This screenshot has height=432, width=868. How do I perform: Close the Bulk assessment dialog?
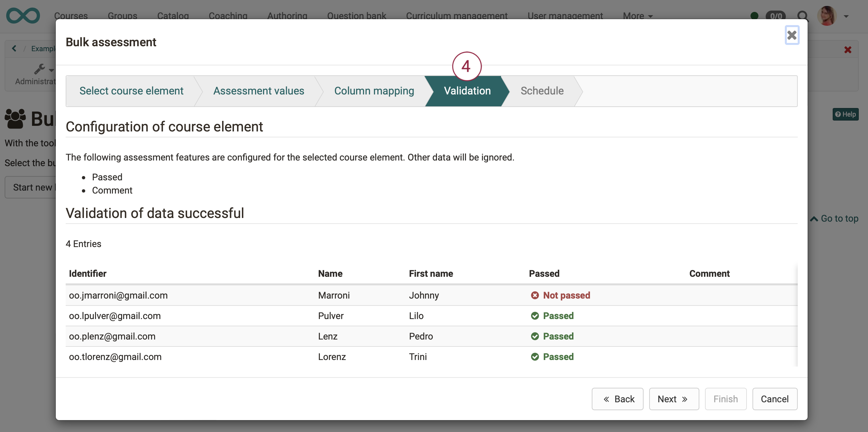(x=792, y=35)
